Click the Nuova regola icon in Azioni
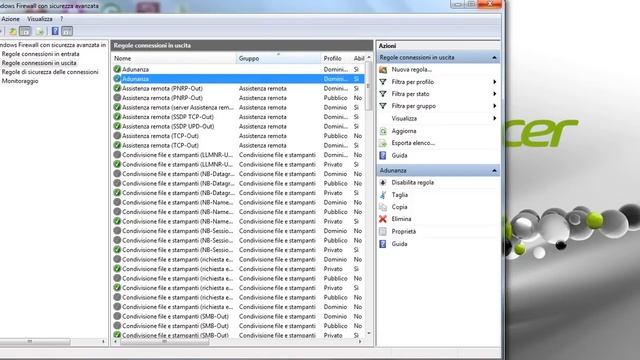Image resolution: width=640 pixels, height=360 pixels. [x=383, y=70]
